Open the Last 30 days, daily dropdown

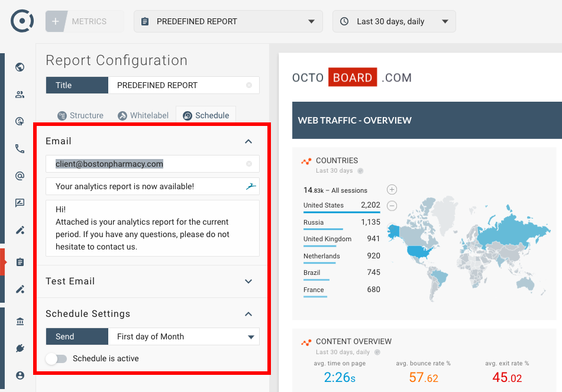pyautogui.click(x=394, y=21)
